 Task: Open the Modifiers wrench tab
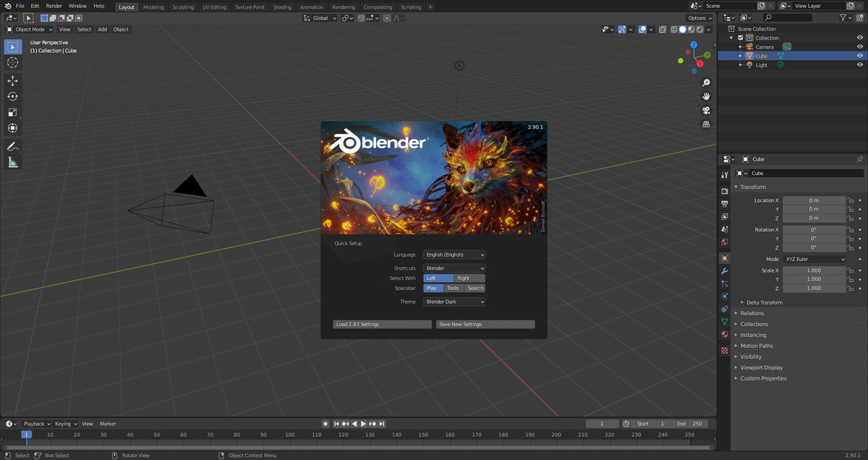[725, 271]
